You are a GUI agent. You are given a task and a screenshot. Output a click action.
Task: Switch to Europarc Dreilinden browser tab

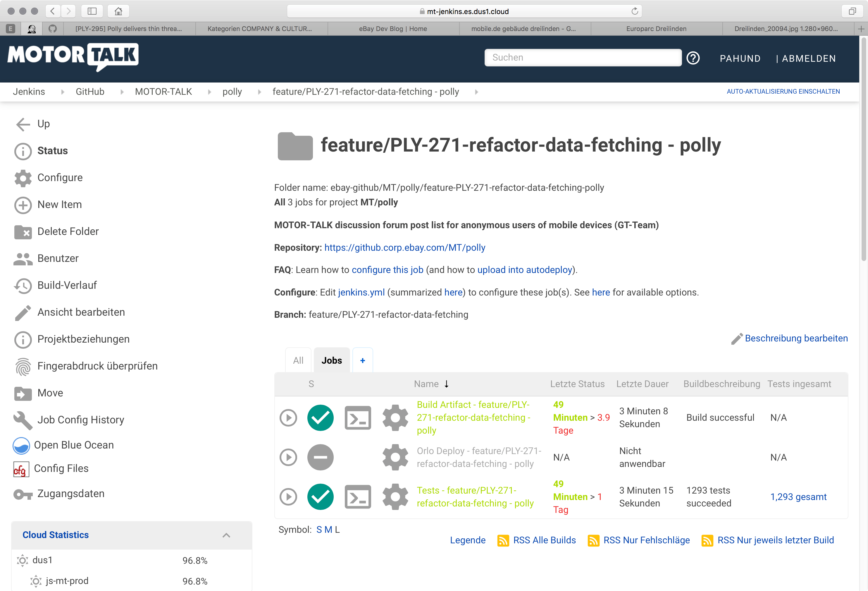[656, 29]
